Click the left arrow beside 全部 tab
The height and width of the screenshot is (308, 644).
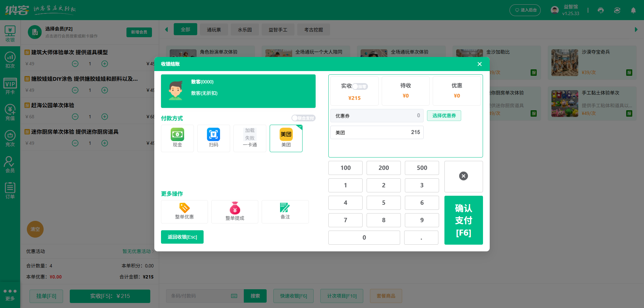[x=166, y=29]
